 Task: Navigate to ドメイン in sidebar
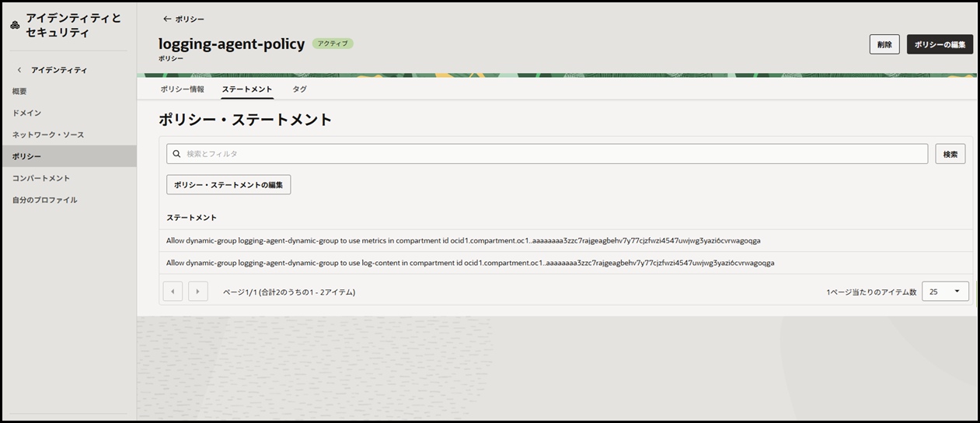[x=26, y=114]
